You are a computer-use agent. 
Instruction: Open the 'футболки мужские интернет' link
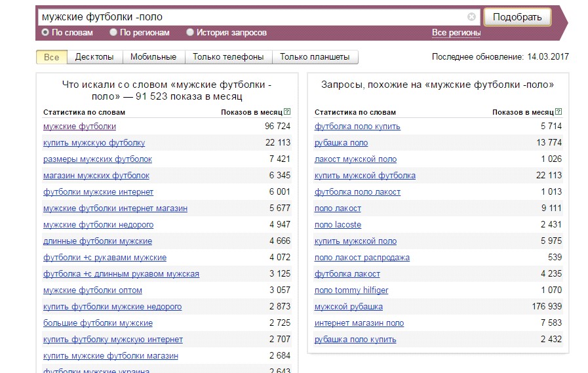point(98,192)
